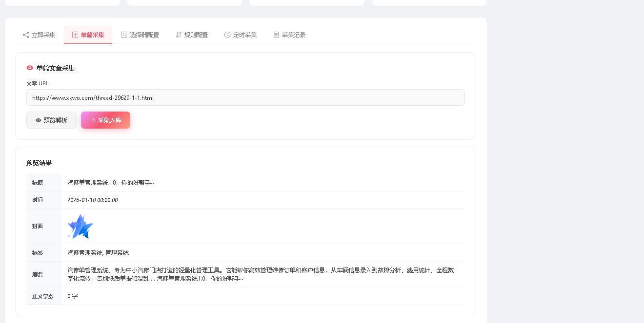The image size is (644, 323).
Task: Click the up-down arrows icon on 规则配置
Action: pos(178,35)
